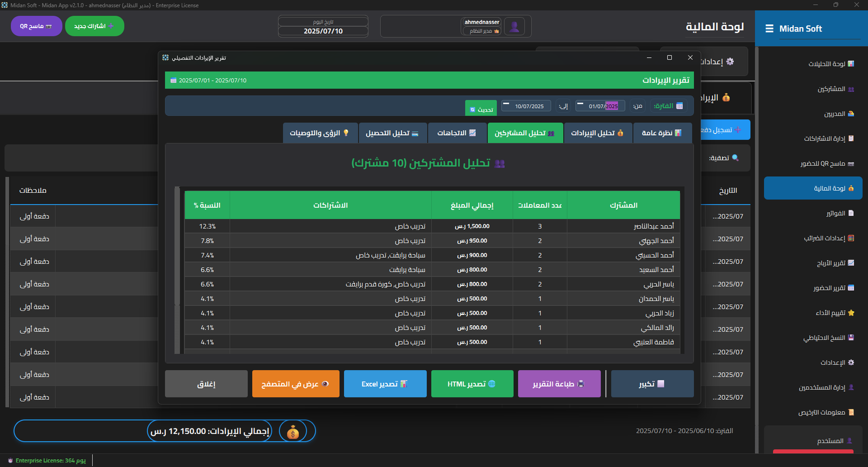Select the فاطمة العتيبي row
This screenshot has height=467, width=868.
(432, 343)
